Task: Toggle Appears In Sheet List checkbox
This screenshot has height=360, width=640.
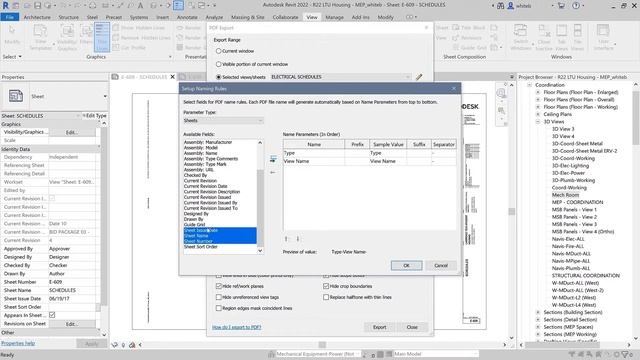Action: point(52,315)
